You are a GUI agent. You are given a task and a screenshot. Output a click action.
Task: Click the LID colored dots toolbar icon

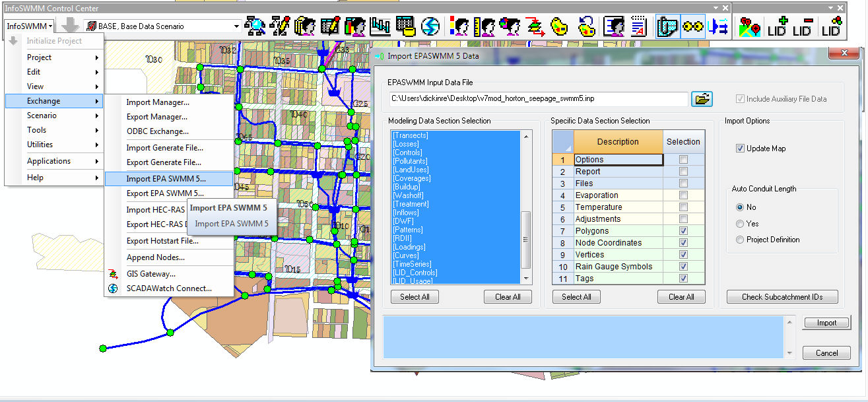831,26
